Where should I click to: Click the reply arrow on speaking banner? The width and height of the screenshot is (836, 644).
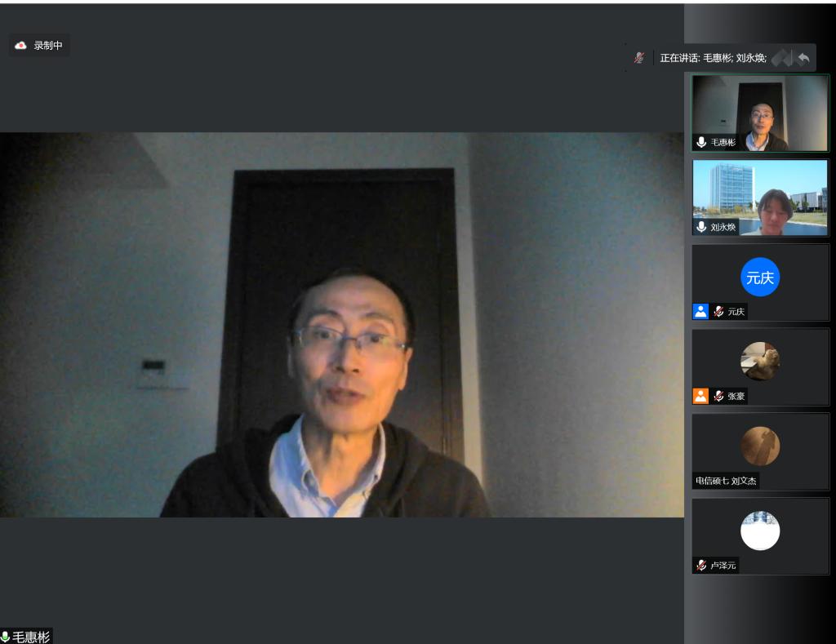coord(803,58)
